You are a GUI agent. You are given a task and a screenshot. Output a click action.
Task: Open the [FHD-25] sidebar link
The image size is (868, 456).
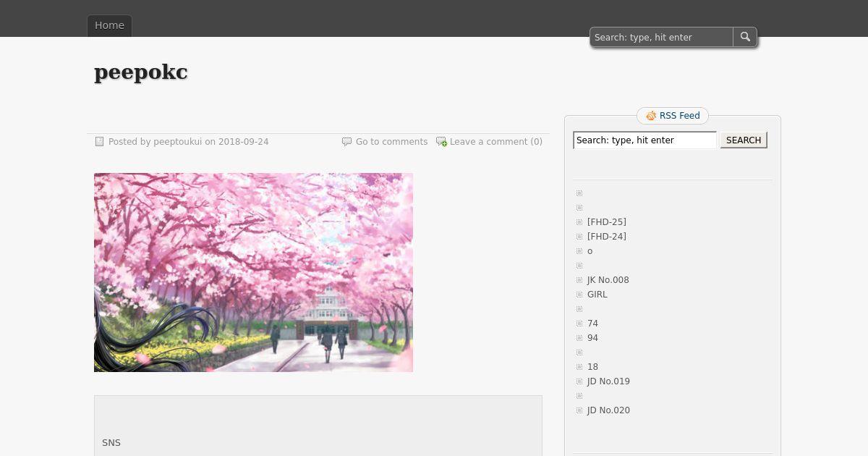pos(607,222)
